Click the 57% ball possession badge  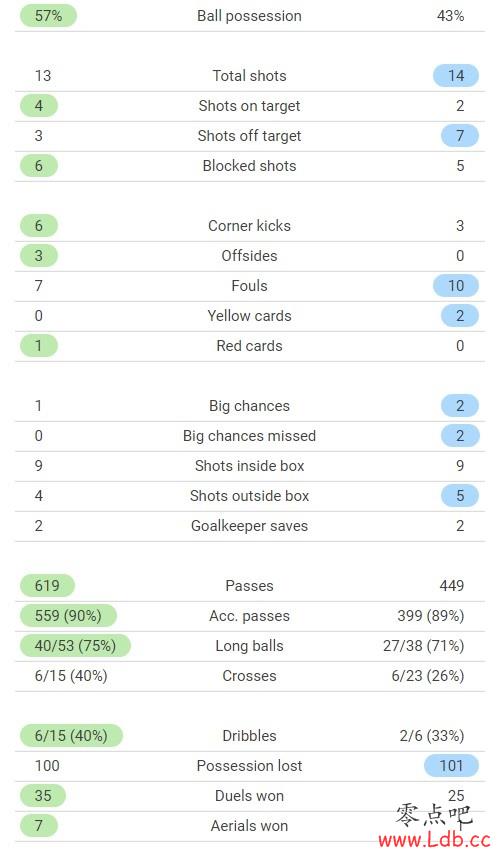click(48, 16)
